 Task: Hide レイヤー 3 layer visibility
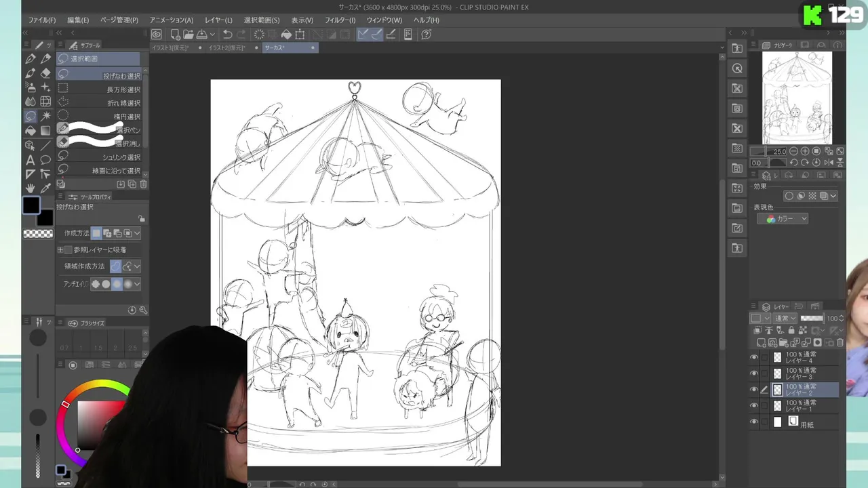pyautogui.click(x=754, y=373)
